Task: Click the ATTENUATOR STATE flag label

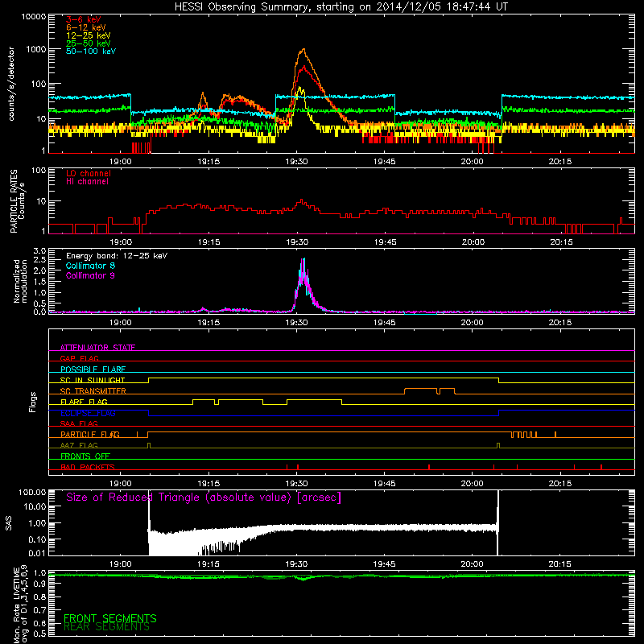Action: click(x=97, y=348)
